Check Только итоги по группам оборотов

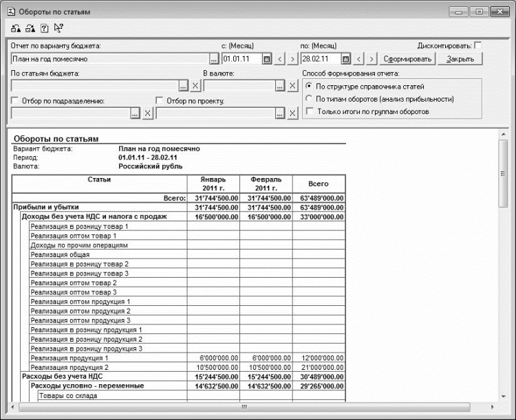[x=310, y=111]
